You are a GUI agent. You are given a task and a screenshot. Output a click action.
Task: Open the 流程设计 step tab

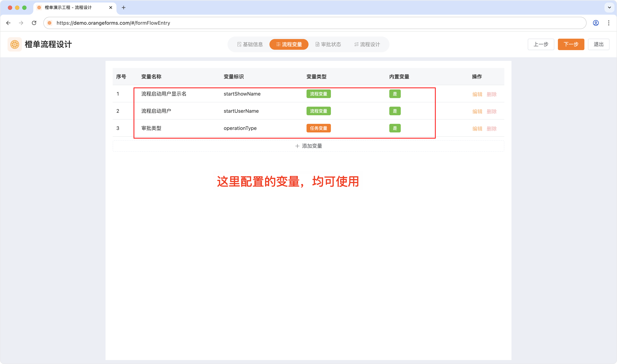(x=367, y=44)
